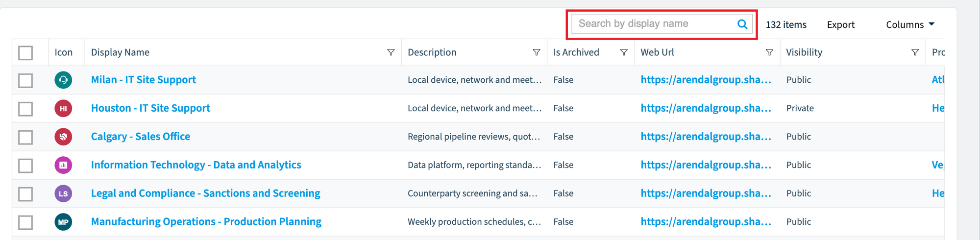The image size is (980, 240).
Task: Click the Is Archived column header
Action: pyautogui.click(x=576, y=52)
